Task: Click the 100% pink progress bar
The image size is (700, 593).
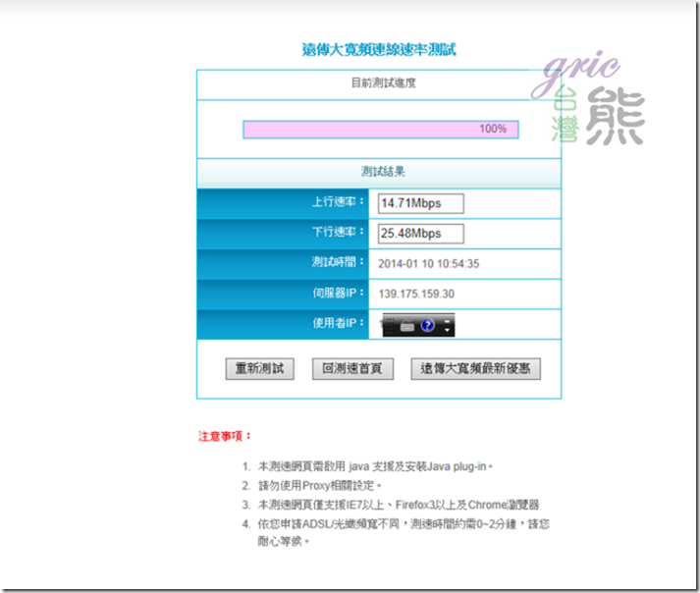Action: [x=381, y=130]
